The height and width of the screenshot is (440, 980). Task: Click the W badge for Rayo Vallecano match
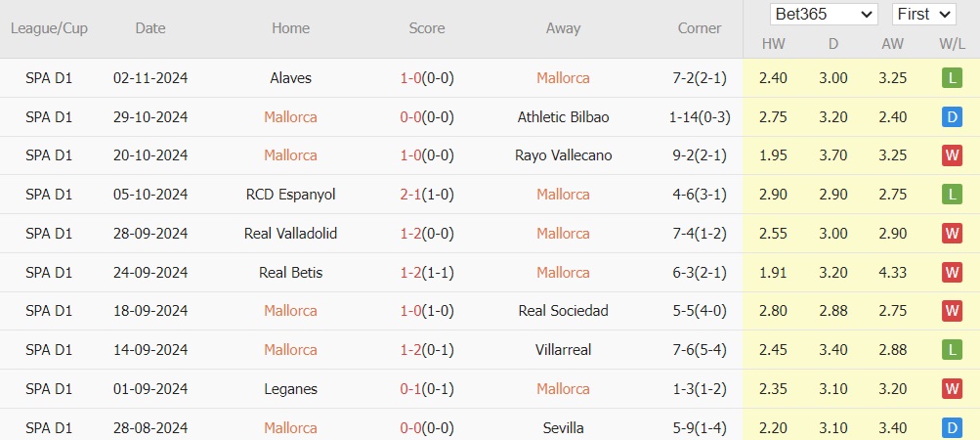click(952, 155)
